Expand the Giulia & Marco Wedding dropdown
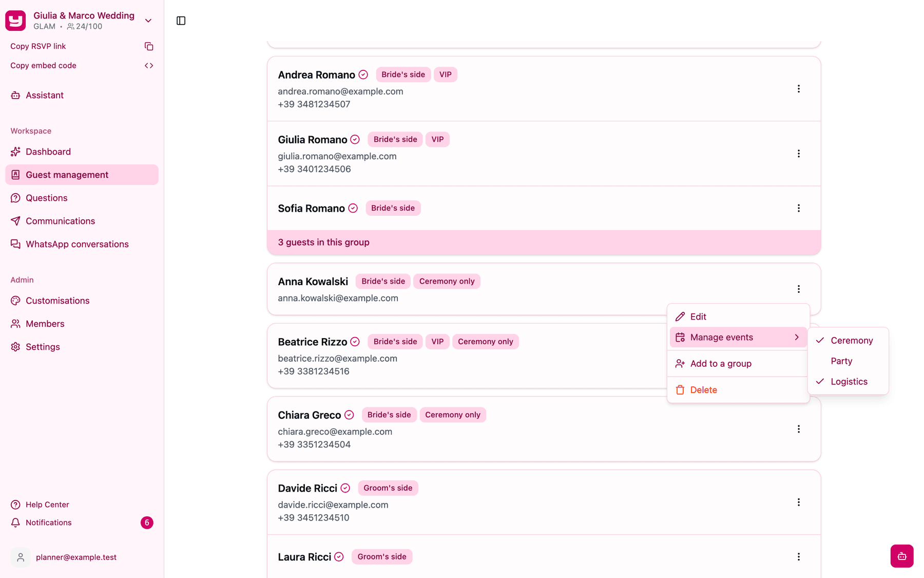Viewport: 924px width, 578px height. (x=148, y=21)
